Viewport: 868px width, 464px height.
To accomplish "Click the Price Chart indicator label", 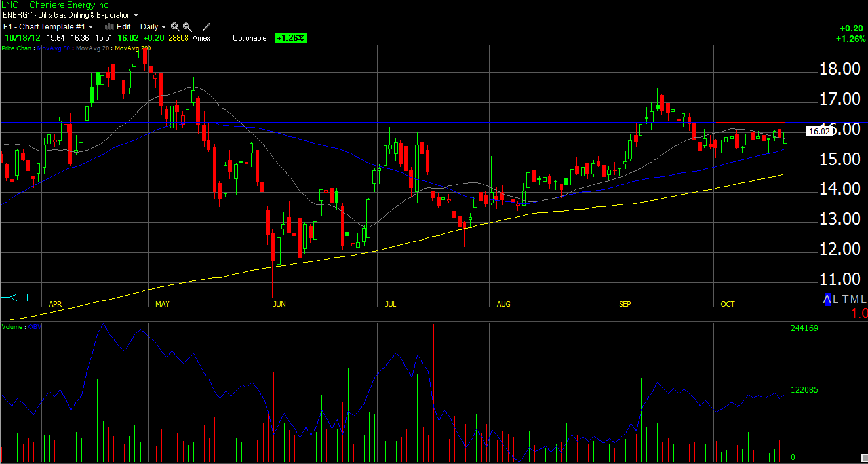I will tap(16, 48).
